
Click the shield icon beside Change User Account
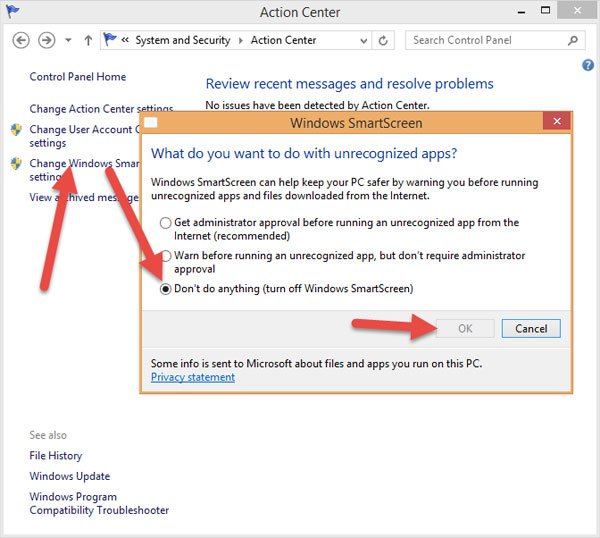click(16, 130)
